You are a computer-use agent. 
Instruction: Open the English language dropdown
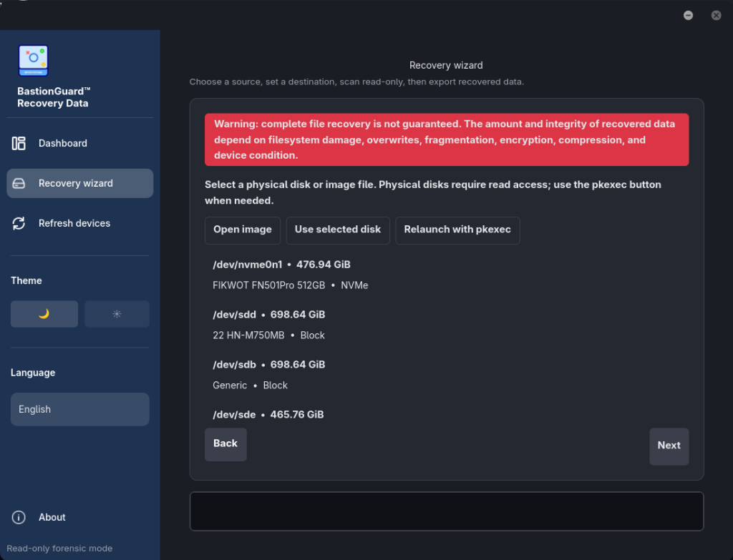pos(80,409)
